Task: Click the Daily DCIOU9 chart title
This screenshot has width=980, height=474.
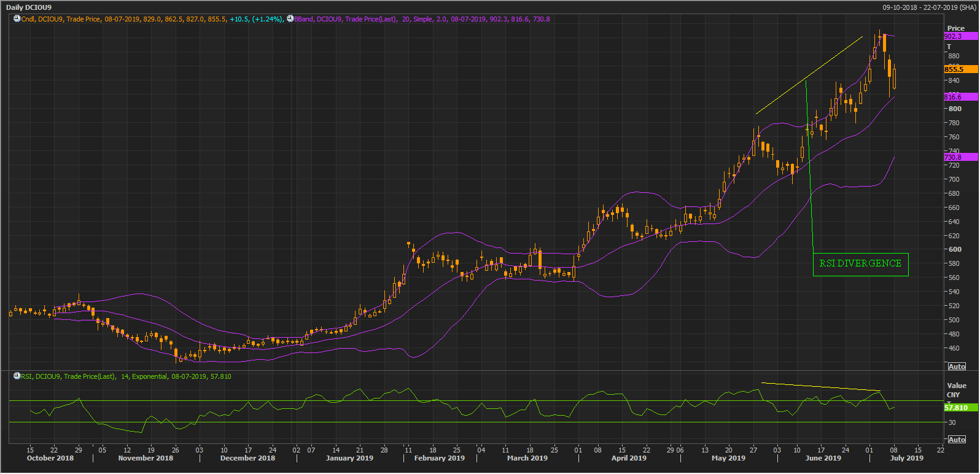Action: click(29, 7)
